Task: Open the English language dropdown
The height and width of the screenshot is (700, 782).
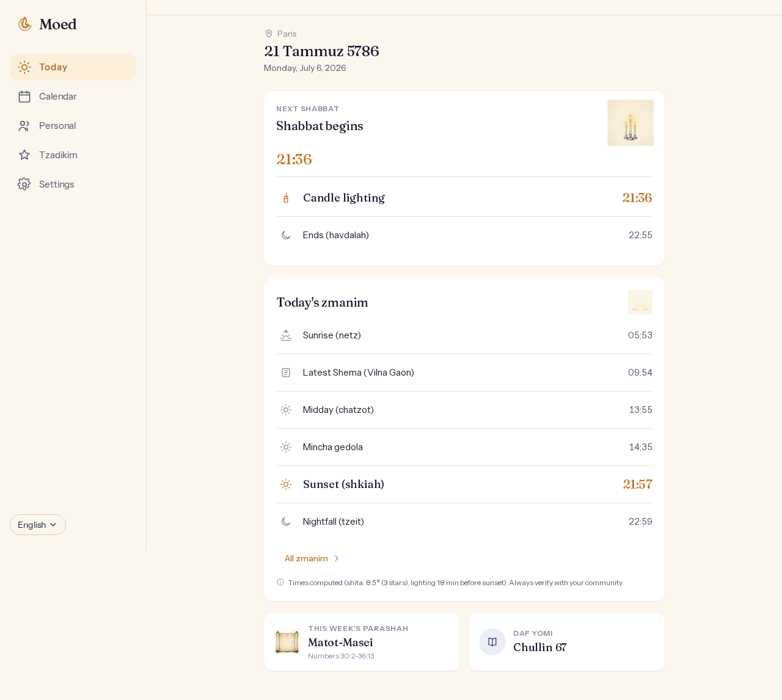Action: tap(38, 525)
